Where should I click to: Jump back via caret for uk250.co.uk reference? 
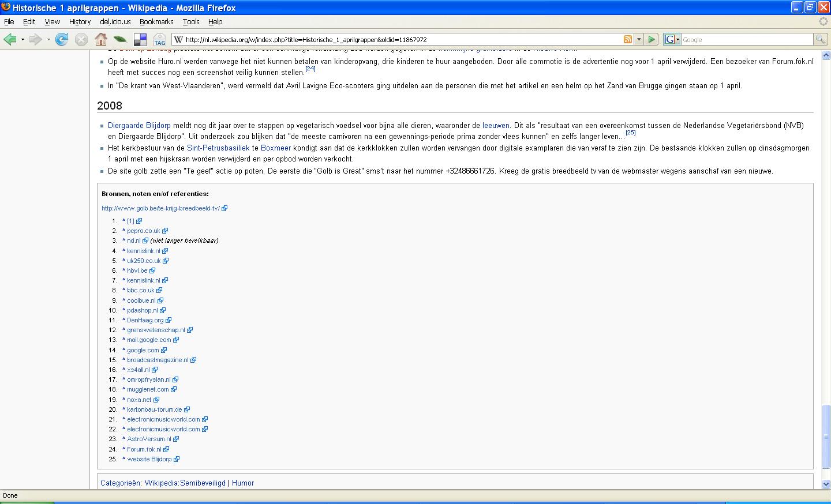pos(123,261)
